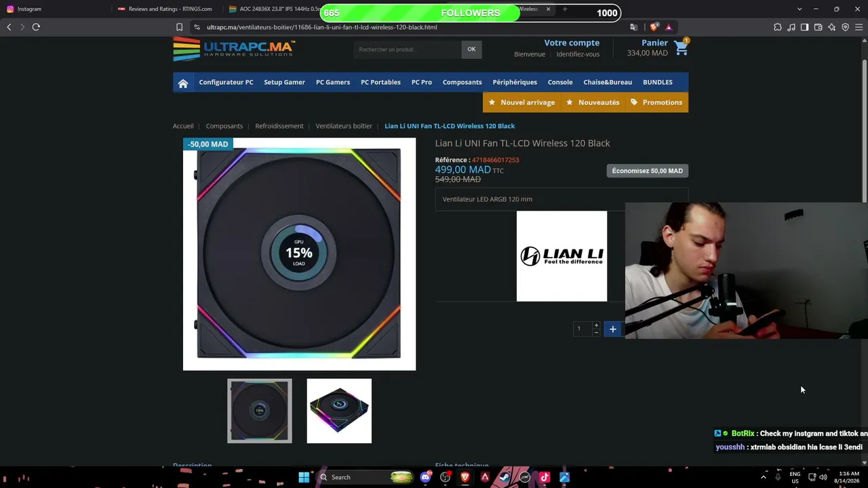
Task: Open the volume control in system tray
Action: pos(823,477)
